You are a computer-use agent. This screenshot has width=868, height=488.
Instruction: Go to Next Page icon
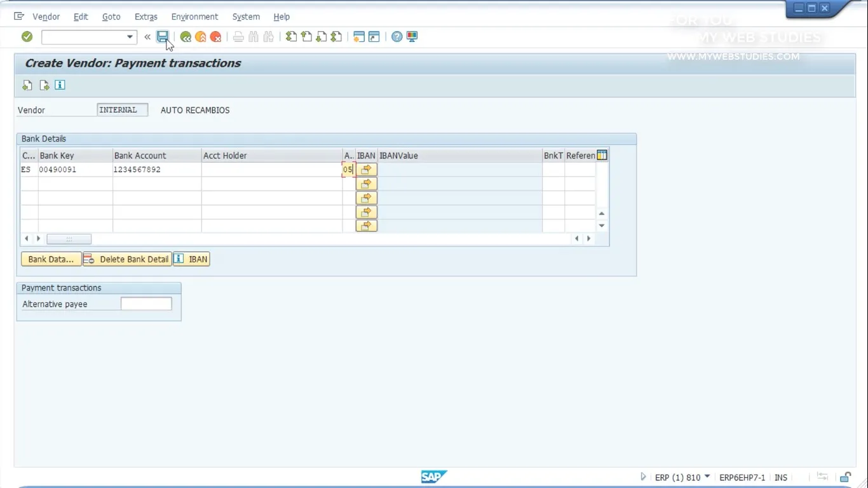[x=322, y=37]
